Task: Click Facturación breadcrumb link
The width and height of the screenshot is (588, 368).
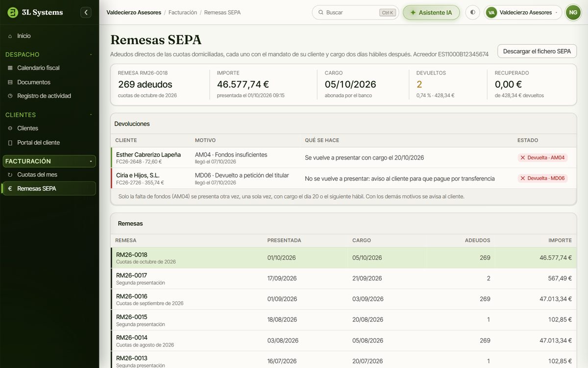Action: 183,12
